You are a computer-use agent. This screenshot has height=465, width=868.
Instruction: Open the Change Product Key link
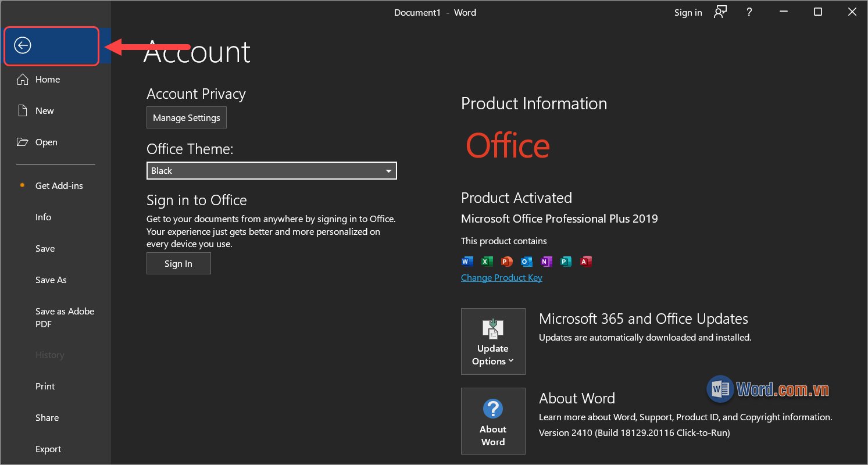[502, 278]
